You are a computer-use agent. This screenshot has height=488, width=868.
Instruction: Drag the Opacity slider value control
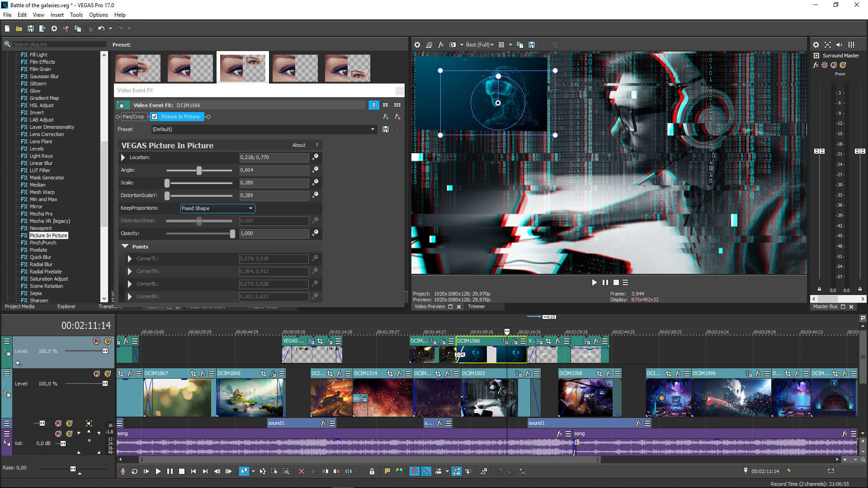[x=233, y=233]
